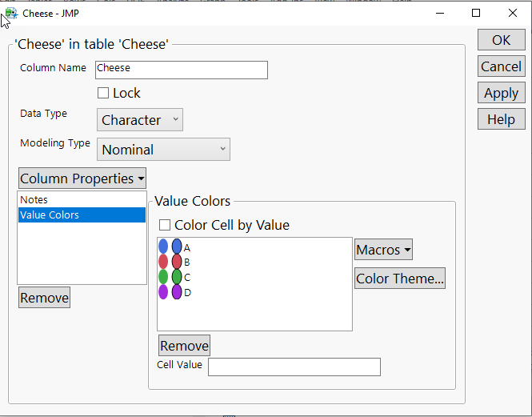The width and height of the screenshot is (532, 417).
Task: Open the Data Type dropdown
Action: [140, 120]
